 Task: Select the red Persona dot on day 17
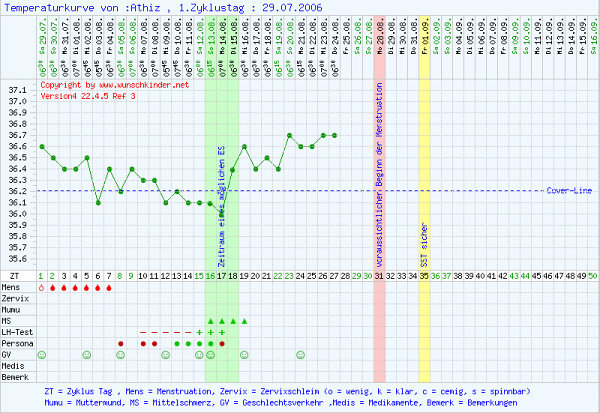pyautogui.click(x=222, y=343)
